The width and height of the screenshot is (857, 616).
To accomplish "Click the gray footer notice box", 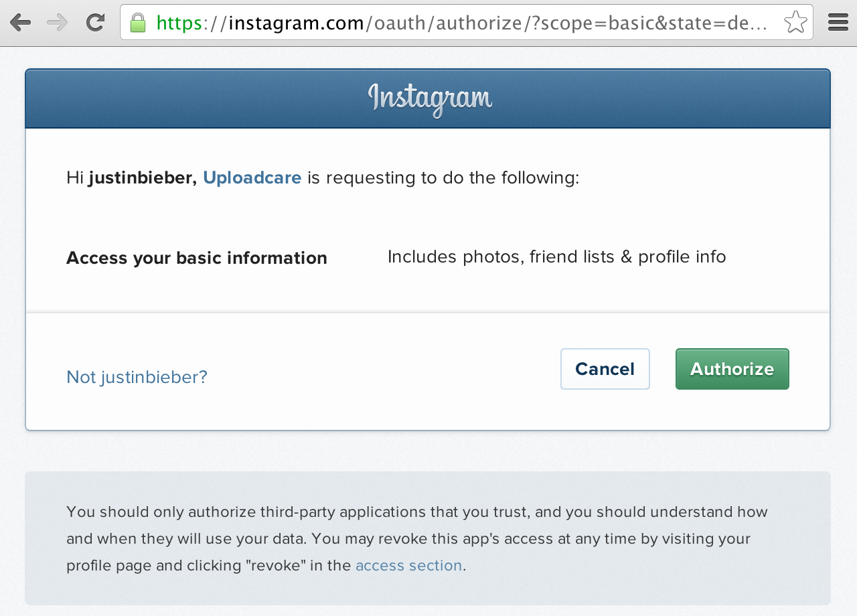I will pos(428,538).
